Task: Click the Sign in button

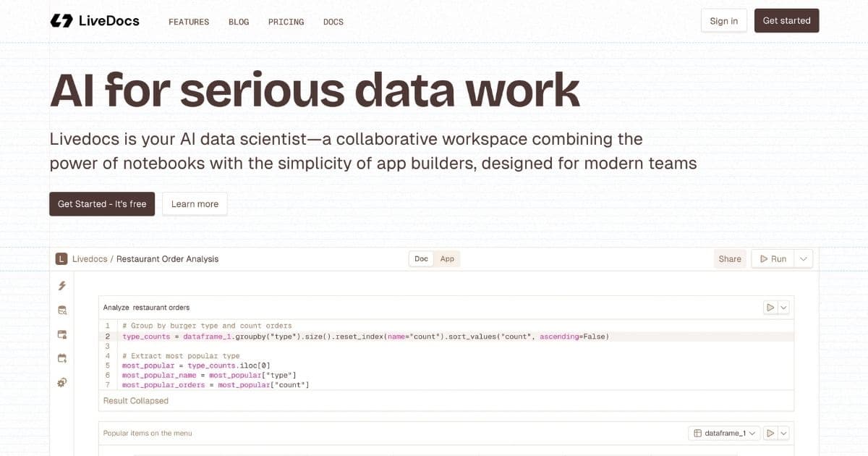Action: coord(723,21)
